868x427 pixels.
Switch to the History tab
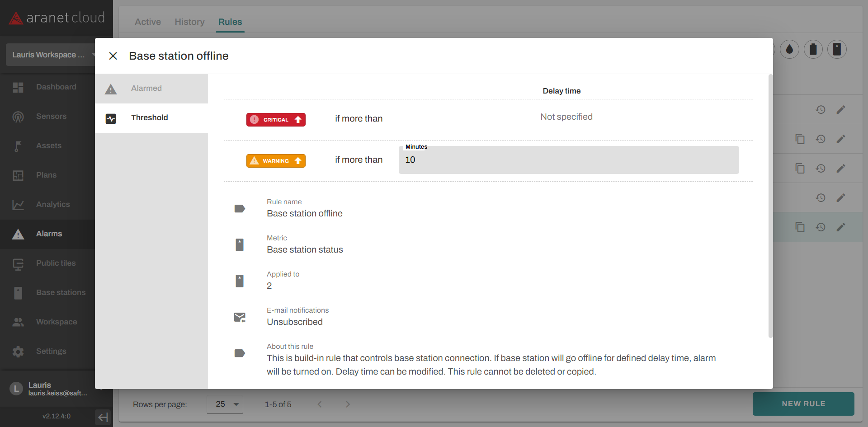(189, 22)
